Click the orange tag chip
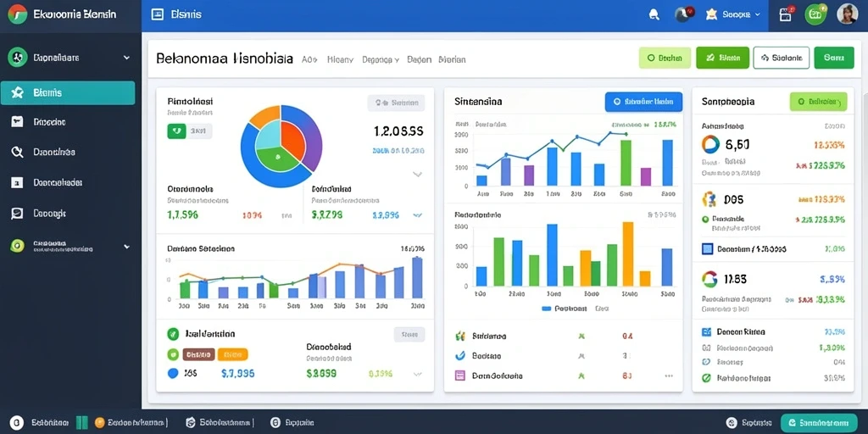Viewport: 868px width, 434px height. point(232,354)
